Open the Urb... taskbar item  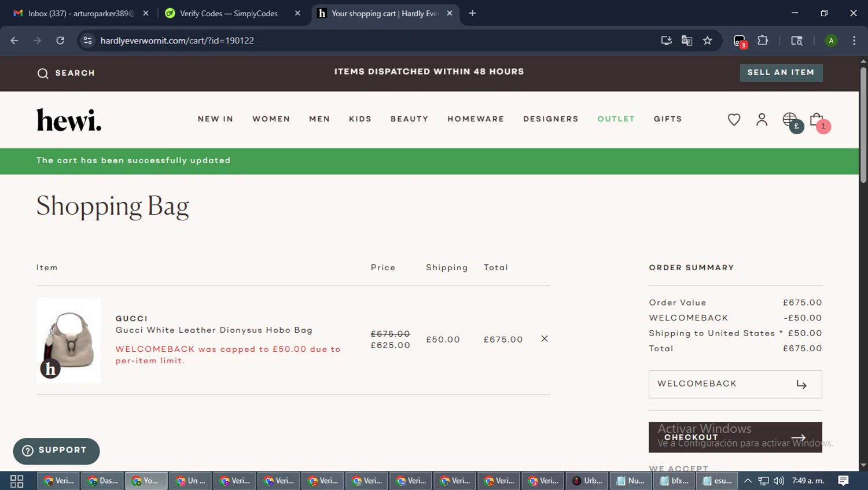point(587,481)
